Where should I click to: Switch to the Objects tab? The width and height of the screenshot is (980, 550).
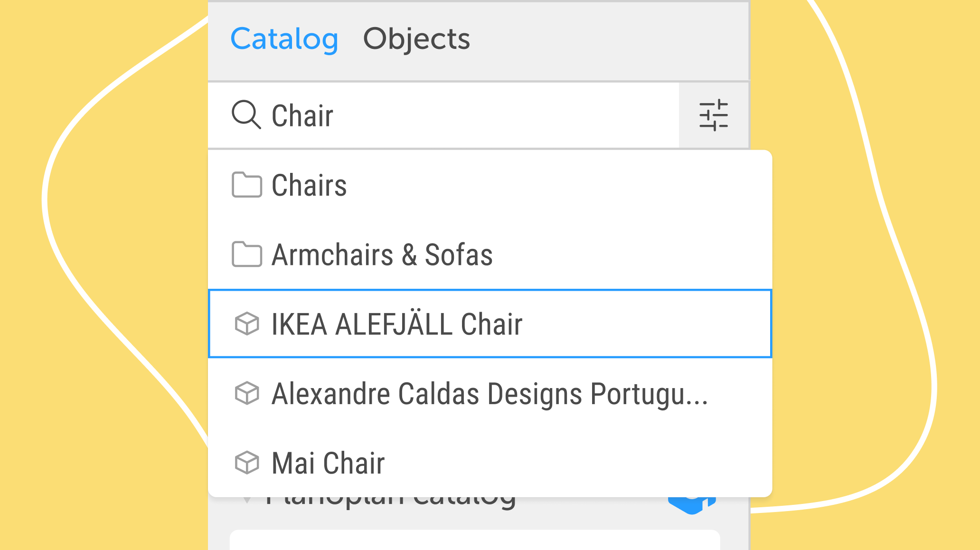tap(416, 39)
